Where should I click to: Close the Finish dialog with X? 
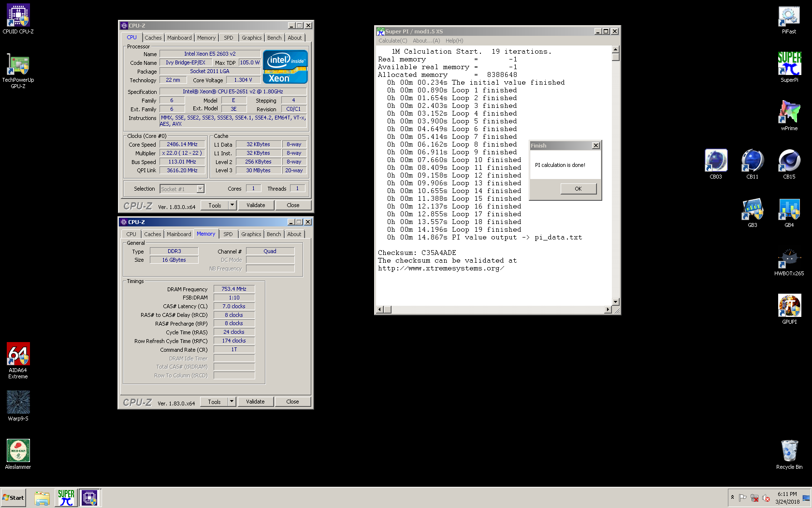tap(595, 146)
